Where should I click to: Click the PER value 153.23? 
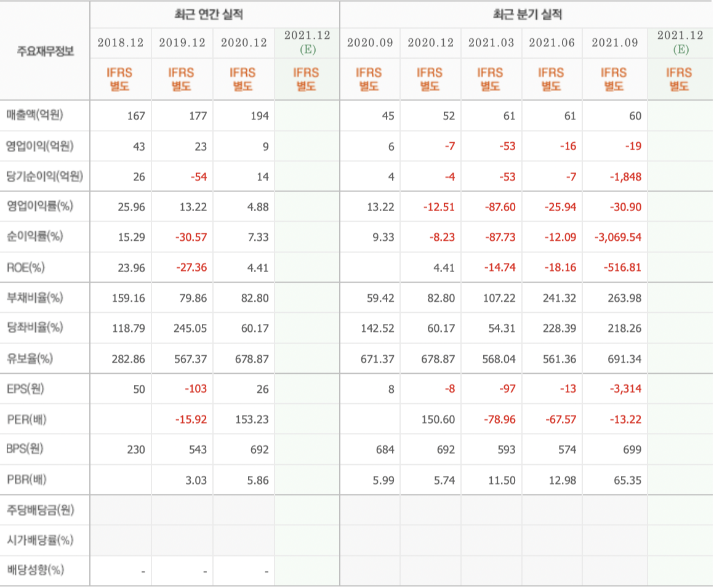click(x=252, y=419)
